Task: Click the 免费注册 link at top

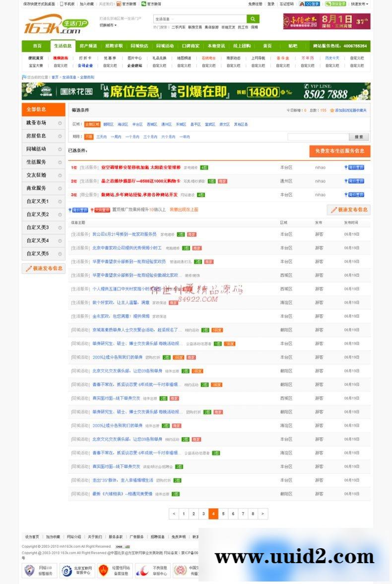Action: (255, 4)
